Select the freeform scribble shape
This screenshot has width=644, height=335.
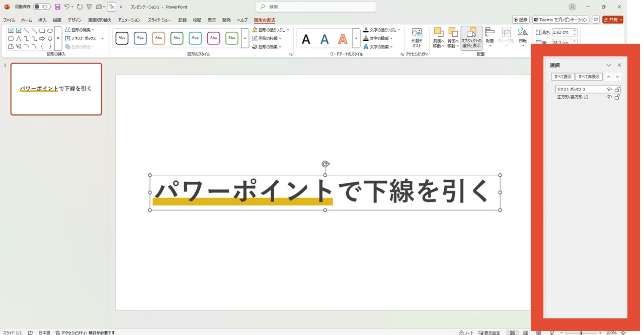pos(19,46)
